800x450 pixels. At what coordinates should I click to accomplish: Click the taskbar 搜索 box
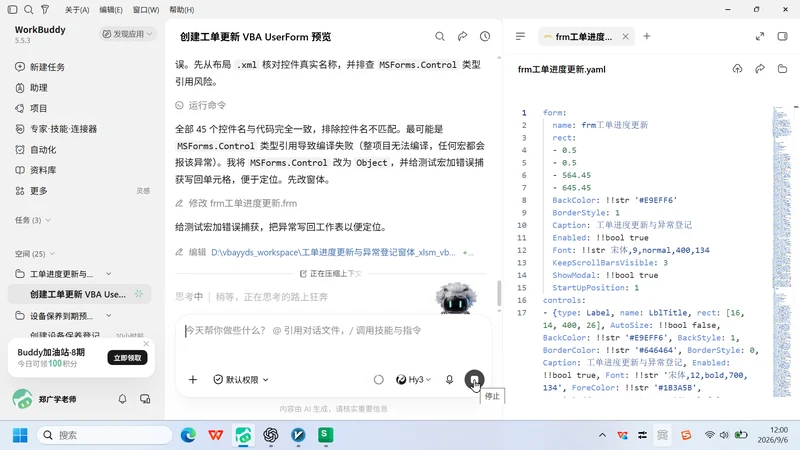[x=105, y=435]
